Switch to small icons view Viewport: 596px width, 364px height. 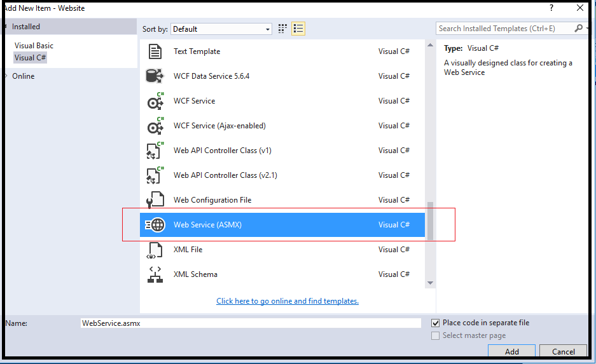point(283,29)
